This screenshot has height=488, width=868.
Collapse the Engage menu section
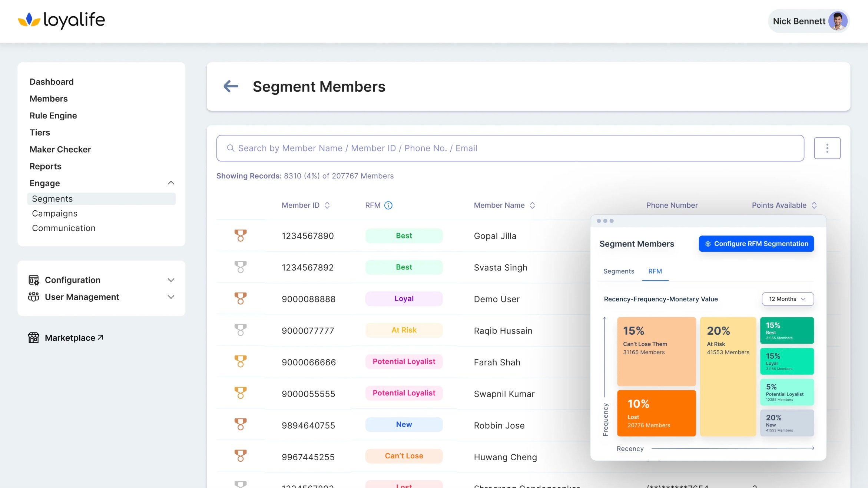(x=171, y=183)
